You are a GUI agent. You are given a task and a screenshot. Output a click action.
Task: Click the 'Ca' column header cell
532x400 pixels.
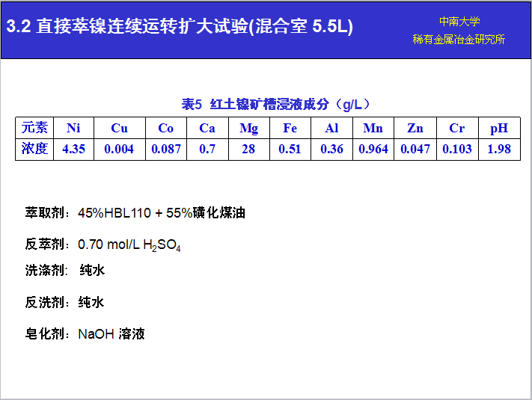[207, 128]
